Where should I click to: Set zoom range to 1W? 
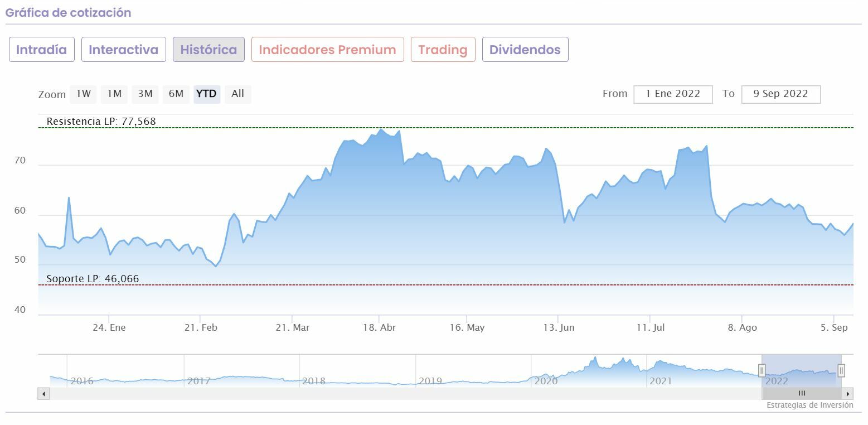click(x=84, y=94)
